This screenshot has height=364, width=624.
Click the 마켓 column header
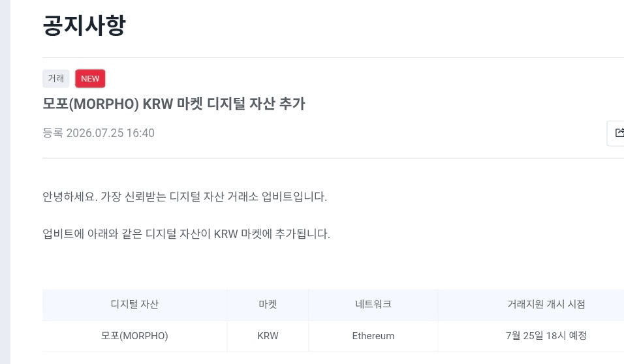click(268, 305)
